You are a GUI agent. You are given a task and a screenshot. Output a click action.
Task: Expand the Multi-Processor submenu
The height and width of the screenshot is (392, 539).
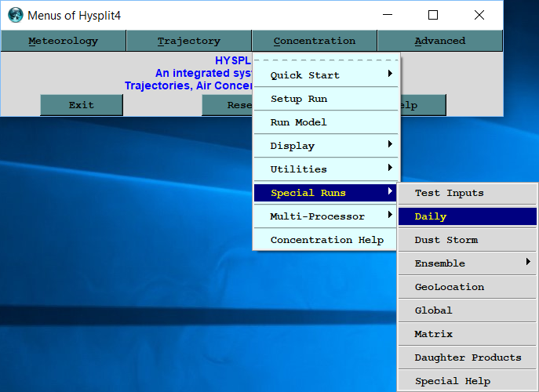tap(326, 216)
